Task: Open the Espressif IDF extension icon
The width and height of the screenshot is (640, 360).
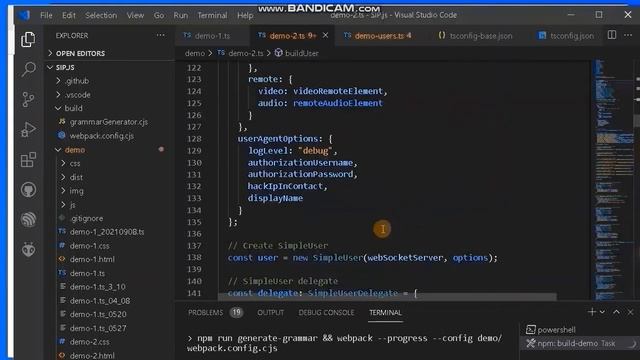Action: [x=28, y=220]
